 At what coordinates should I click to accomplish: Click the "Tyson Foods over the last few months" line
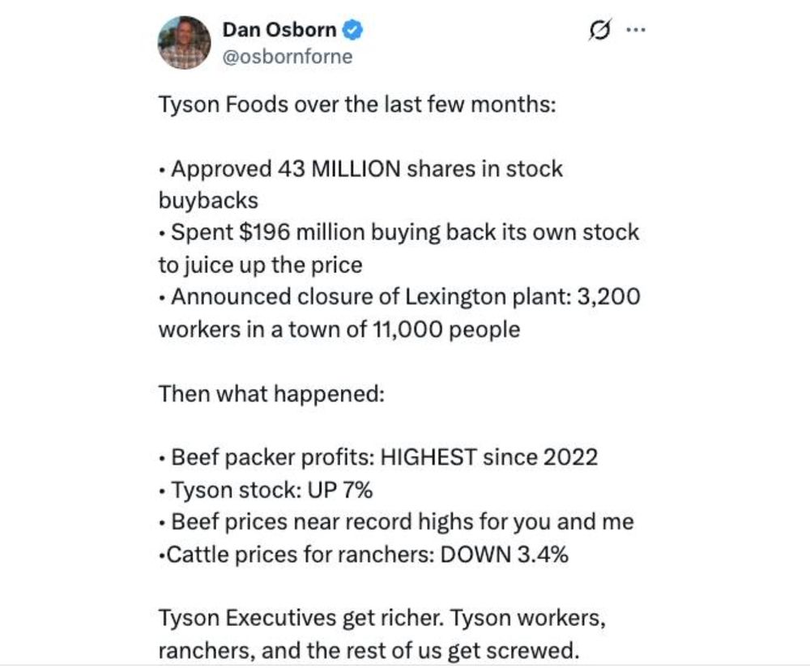point(356,106)
